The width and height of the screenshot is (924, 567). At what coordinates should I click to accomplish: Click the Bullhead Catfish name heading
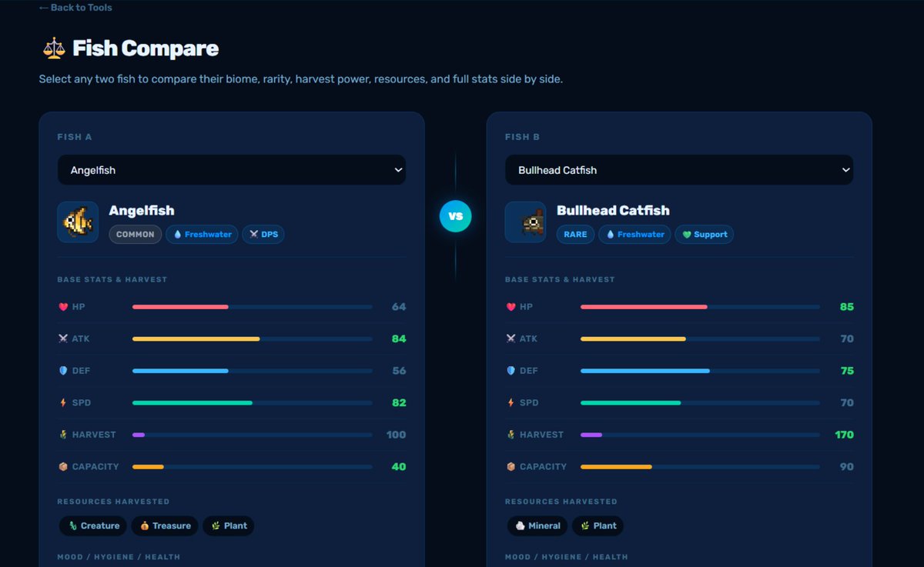click(613, 211)
